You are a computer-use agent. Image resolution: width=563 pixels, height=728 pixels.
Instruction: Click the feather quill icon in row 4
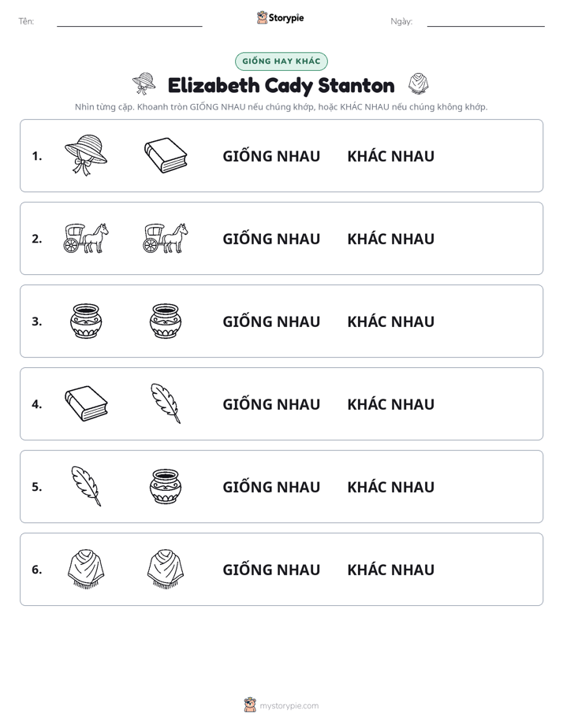[166, 403]
